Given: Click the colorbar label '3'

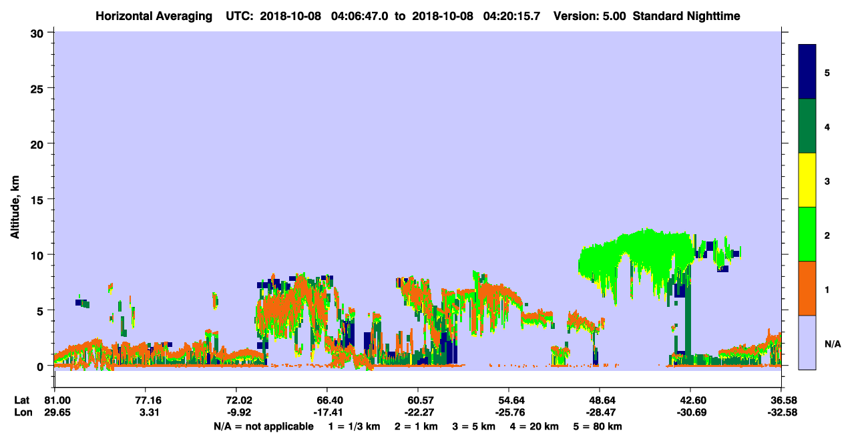Looking at the screenshot, I should click(827, 181).
